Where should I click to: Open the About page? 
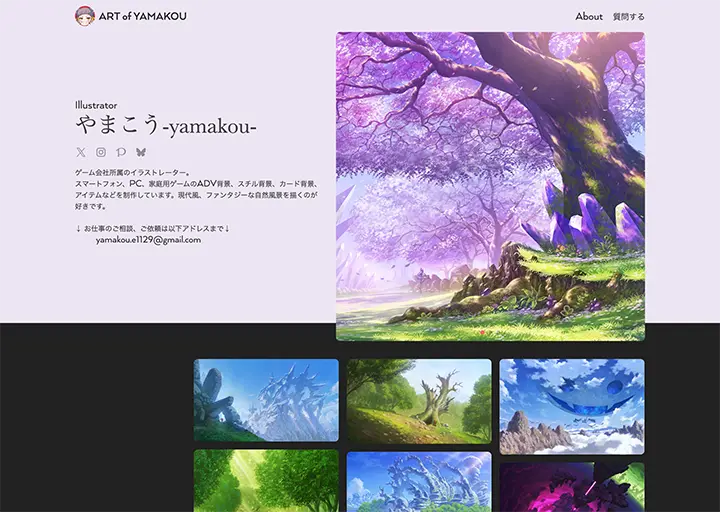point(589,17)
